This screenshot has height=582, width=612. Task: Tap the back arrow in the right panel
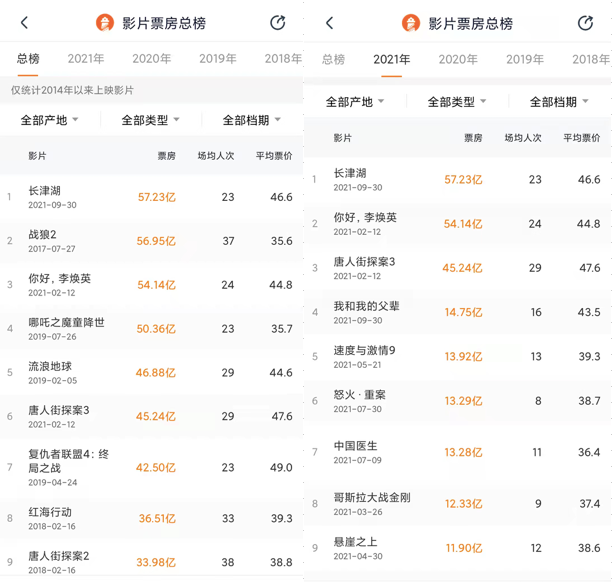click(329, 23)
